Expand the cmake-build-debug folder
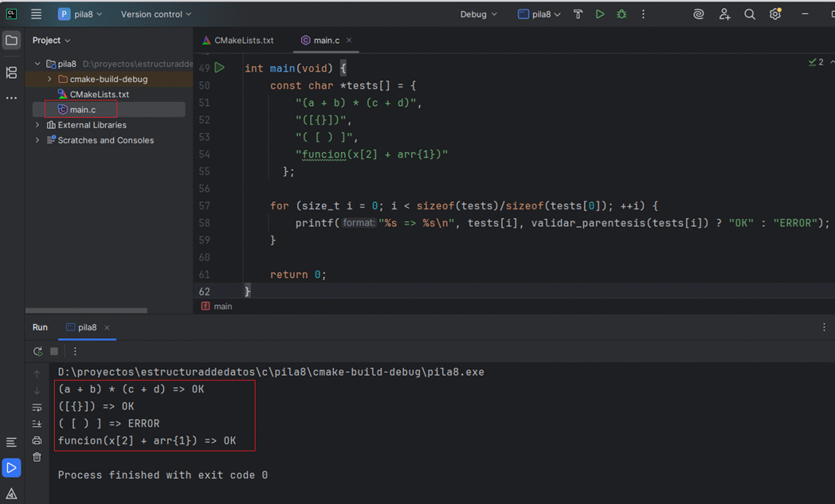 (x=49, y=80)
